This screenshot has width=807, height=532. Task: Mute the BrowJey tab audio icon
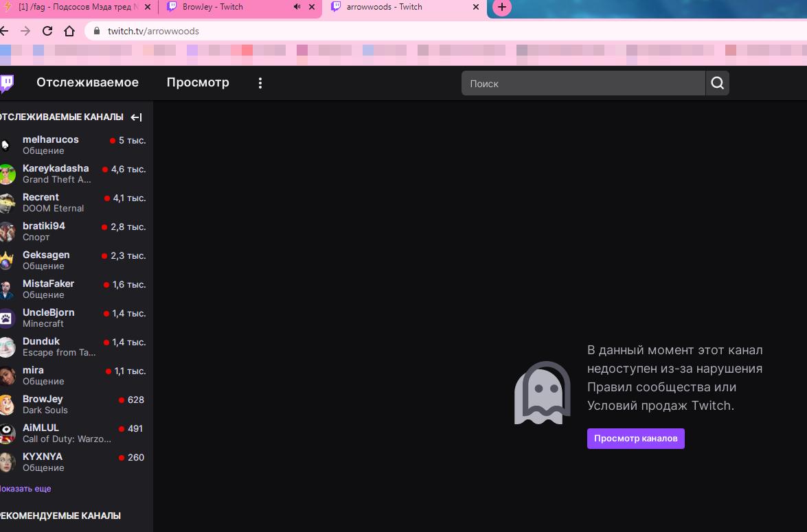[297, 7]
